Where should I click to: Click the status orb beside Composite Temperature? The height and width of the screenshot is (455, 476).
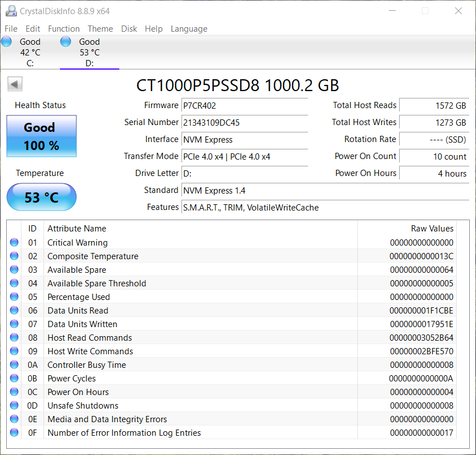coord(14,256)
